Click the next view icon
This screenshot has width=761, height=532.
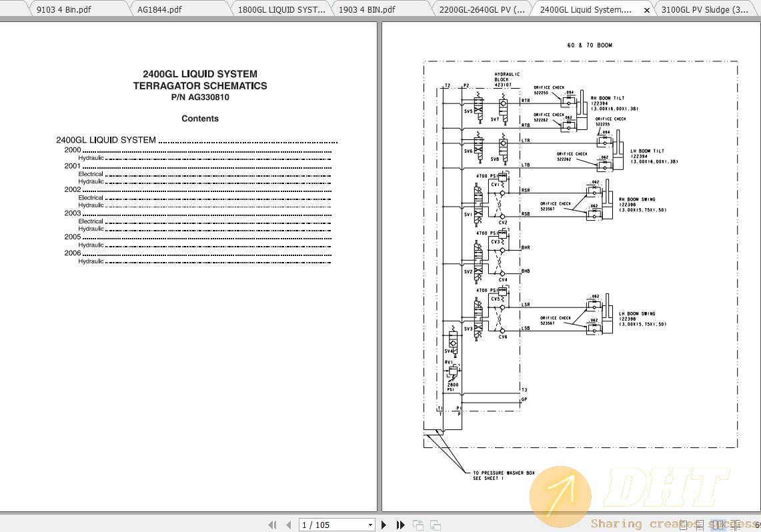coord(436,525)
